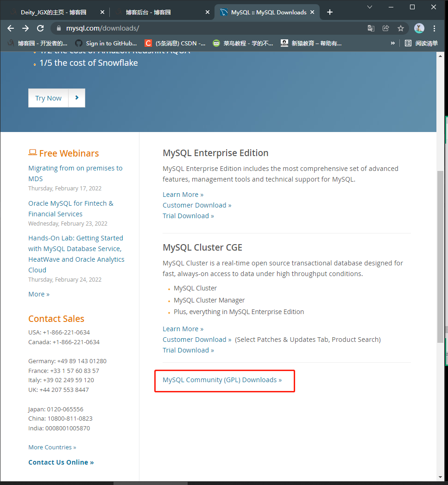Click the horizontal scrollbar thumb at bottom
Image resolution: width=448 pixels, height=485 pixels.
point(151,483)
